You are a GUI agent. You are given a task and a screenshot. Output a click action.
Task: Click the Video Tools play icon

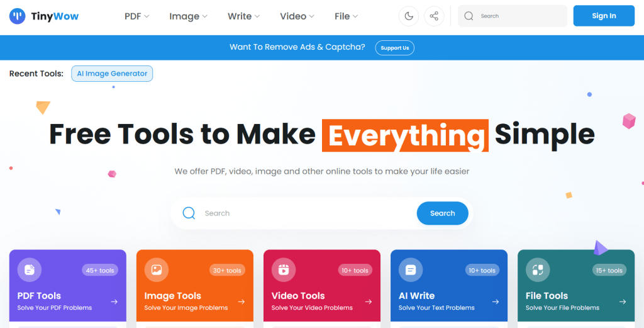(x=284, y=270)
